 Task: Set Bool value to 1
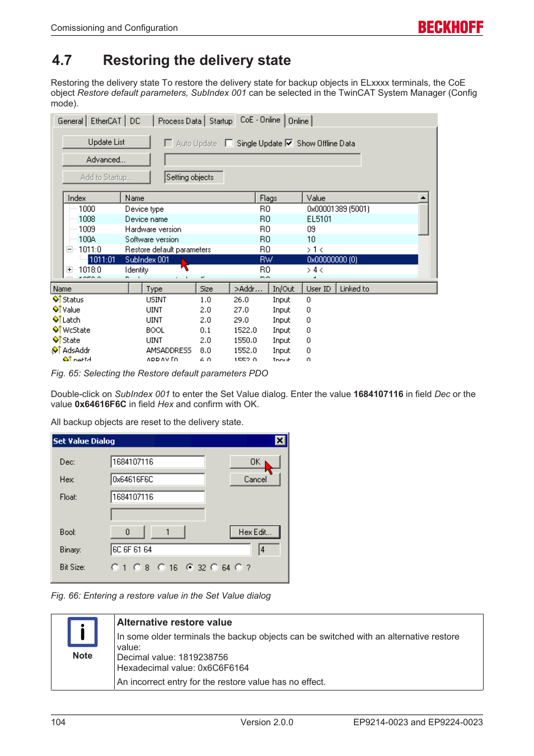(x=167, y=532)
